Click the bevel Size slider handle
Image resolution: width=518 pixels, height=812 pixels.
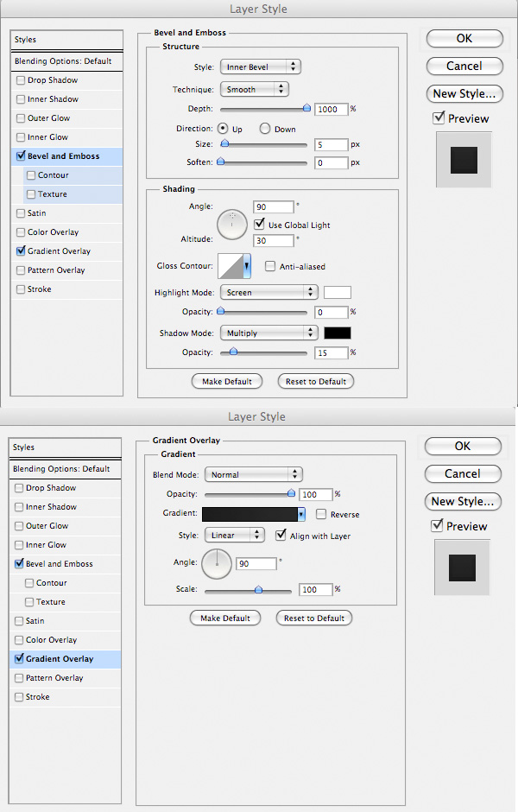tap(224, 143)
